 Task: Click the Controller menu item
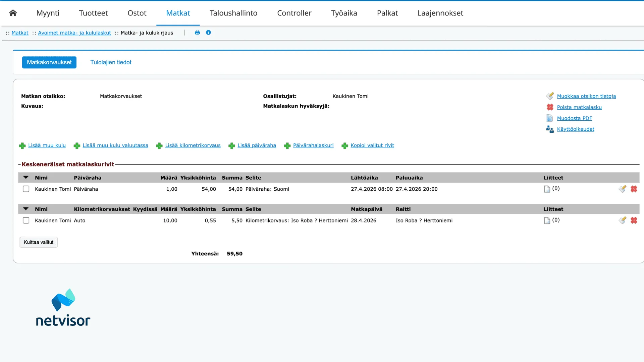coord(294,13)
